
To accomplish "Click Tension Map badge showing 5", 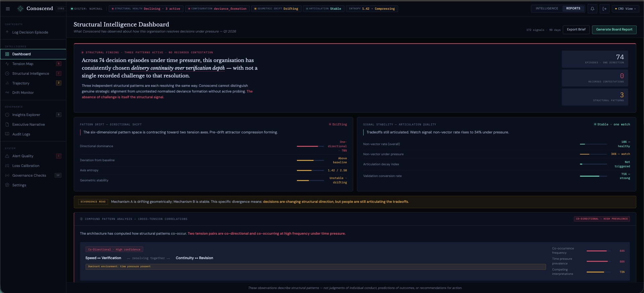I will click(59, 64).
